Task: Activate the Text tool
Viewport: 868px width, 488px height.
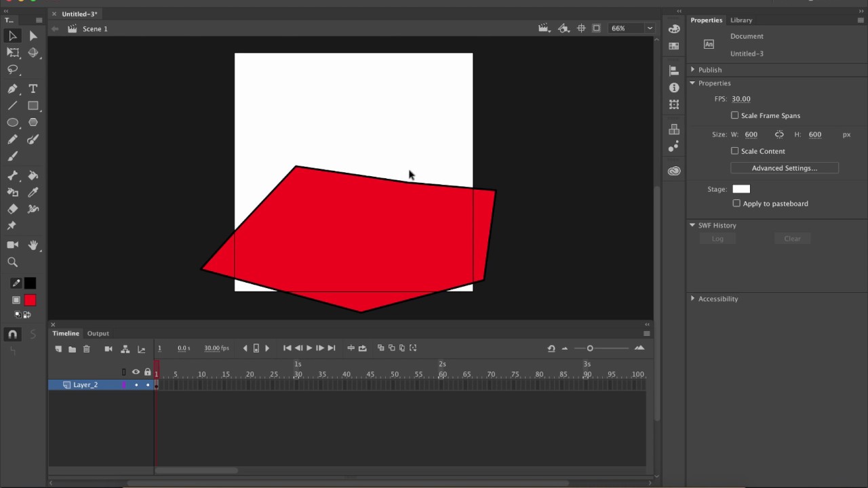Action: pyautogui.click(x=33, y=89)
